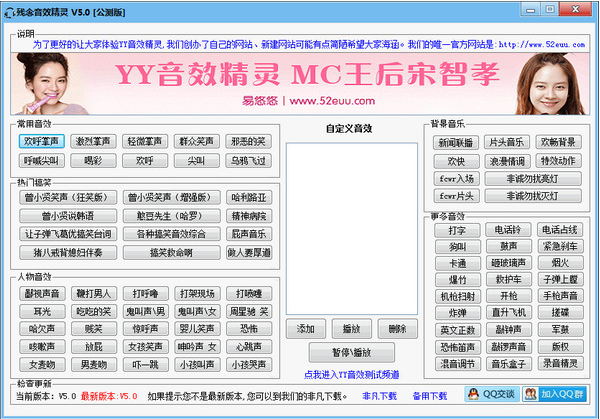The height and width of the screenshot is (419, 600).
Task: Trigger the 机枪扫射 sound effect
Action: [x=456, y=296]
